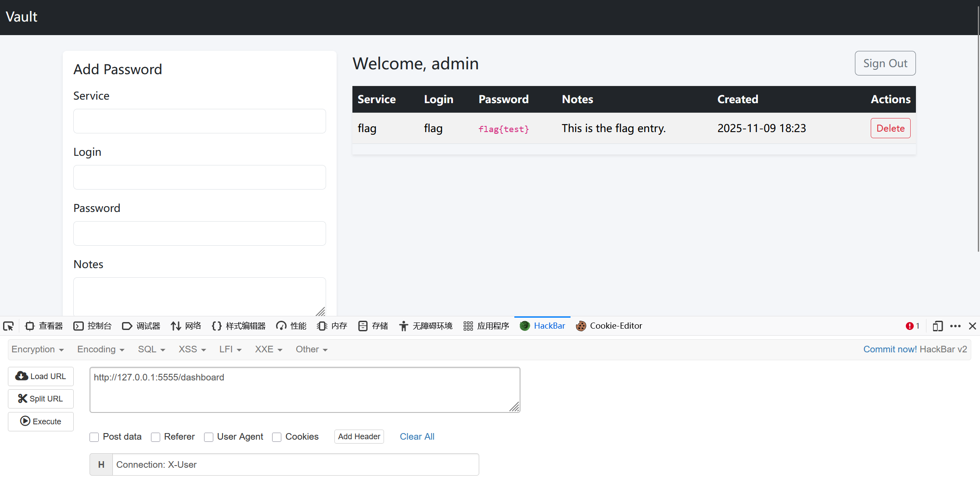
Task: Open the Cookie-Editor panel
Action: [x=609, y=326]
